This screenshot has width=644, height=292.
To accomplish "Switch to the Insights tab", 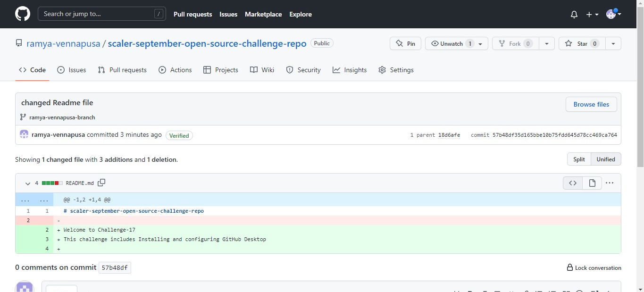I will [x=350, y=69].
